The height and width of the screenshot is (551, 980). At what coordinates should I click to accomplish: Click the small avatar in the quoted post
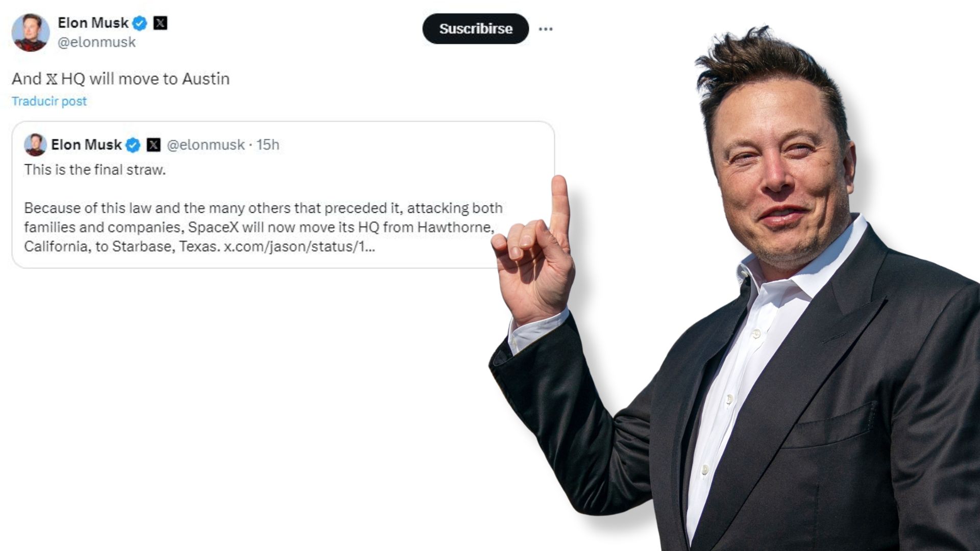pos(35,145)
